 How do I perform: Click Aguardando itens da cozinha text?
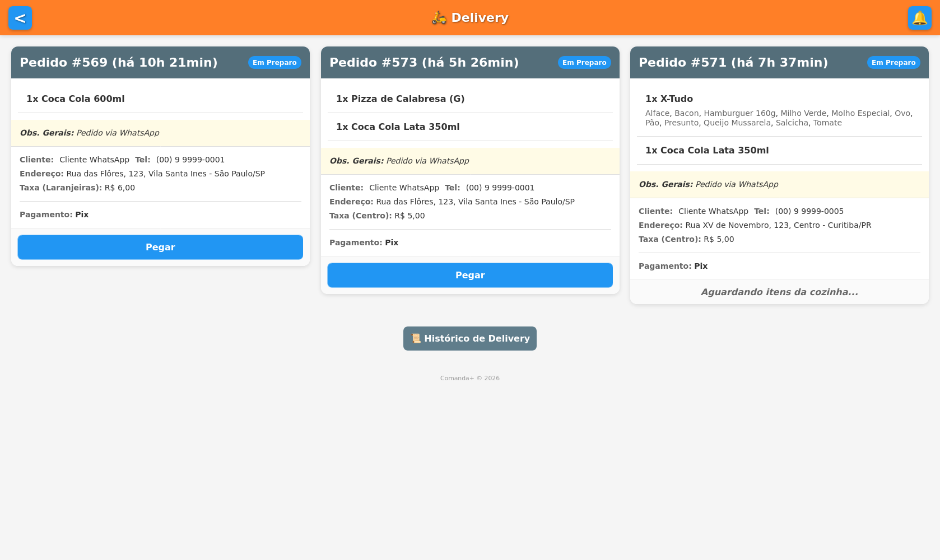(779, 292)
